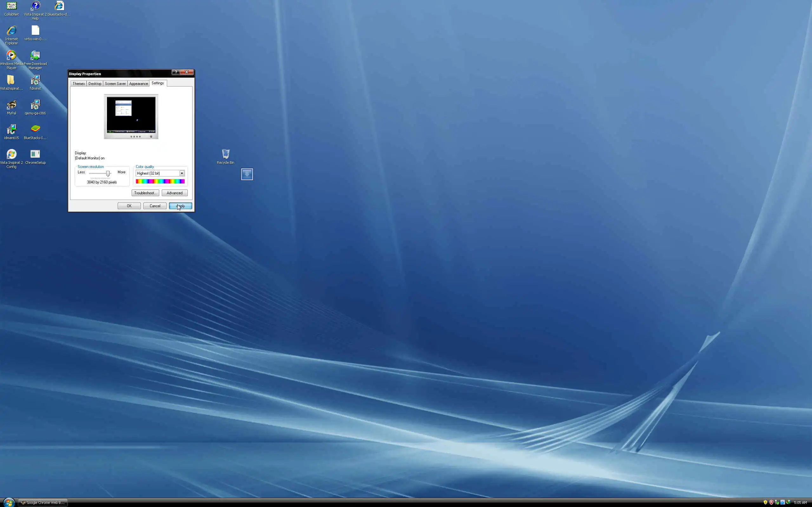Click the MyPal browser icon
The height and width of the screenshot is (507, 812).
click(11, 105)
